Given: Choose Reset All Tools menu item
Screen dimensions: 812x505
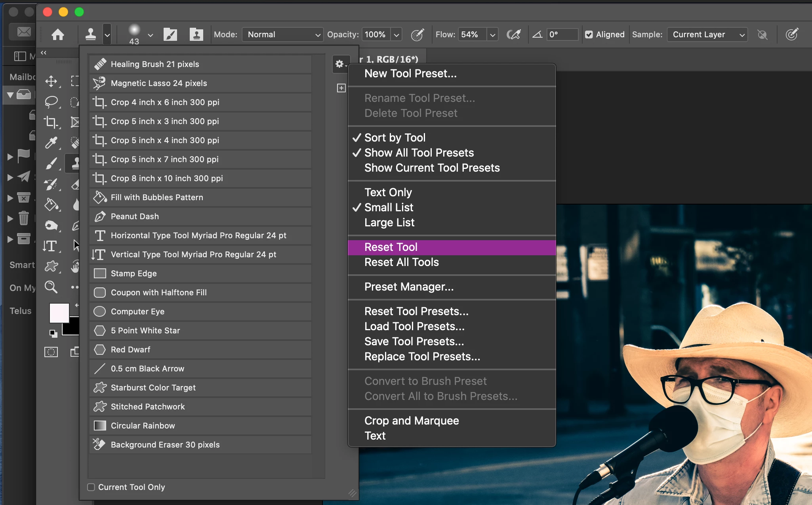Looking at the screenshot, I should (x=401, y=262).
